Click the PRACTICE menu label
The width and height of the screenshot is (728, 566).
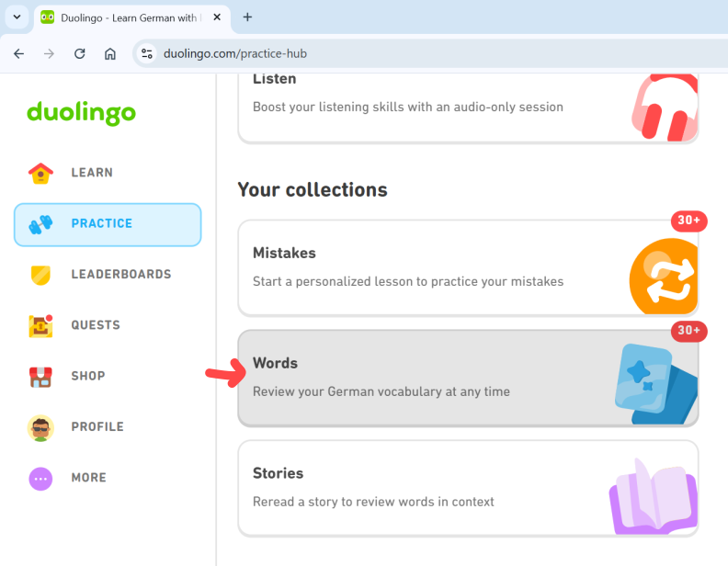102,223
